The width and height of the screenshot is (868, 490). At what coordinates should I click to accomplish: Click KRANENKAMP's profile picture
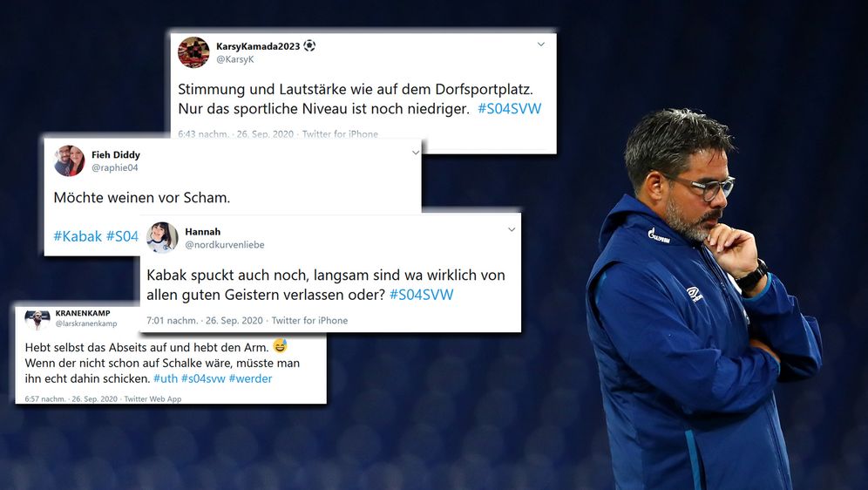coord(37,319)
